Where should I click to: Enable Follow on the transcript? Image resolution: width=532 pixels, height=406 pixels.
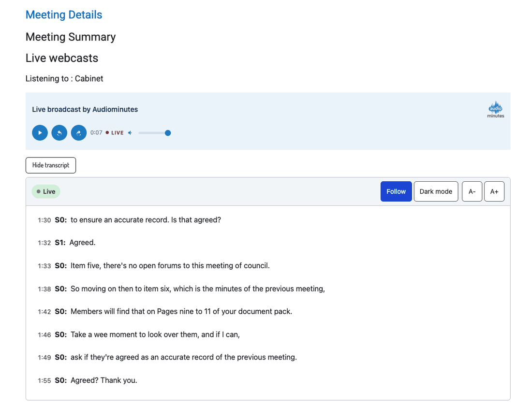tap(396, 191)
